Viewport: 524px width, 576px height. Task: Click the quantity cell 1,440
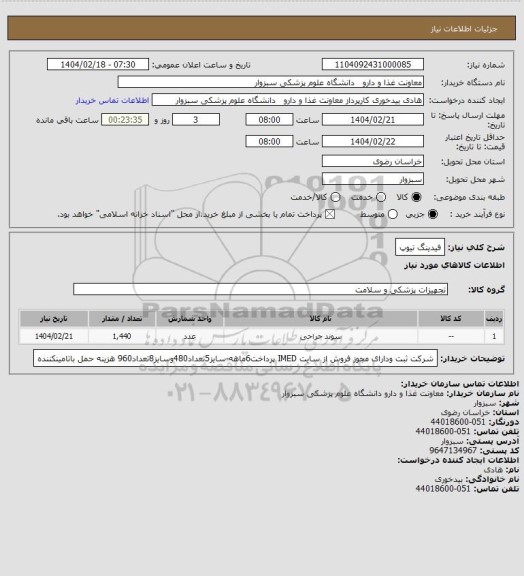[x=122, y=336]
